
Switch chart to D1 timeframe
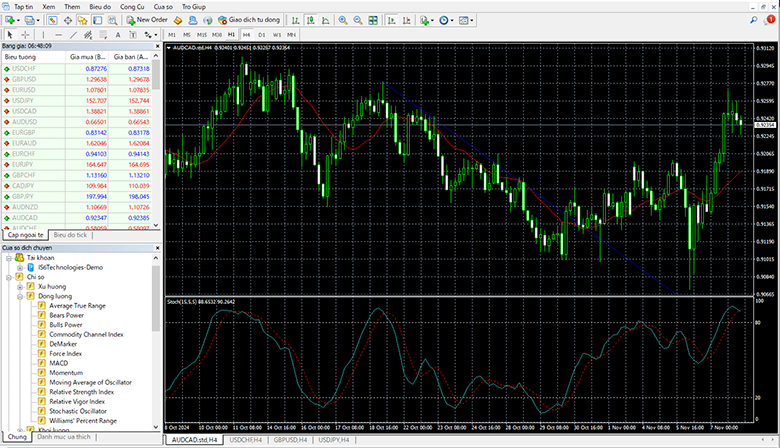pos(262,35)
